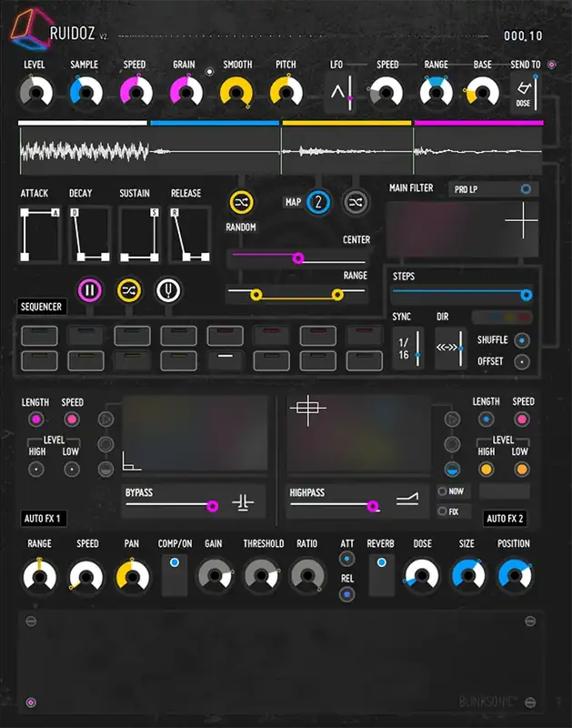Toggle the COMP/ON switch
The height and width of the screenshot is (728, 572).
(175, 575)
